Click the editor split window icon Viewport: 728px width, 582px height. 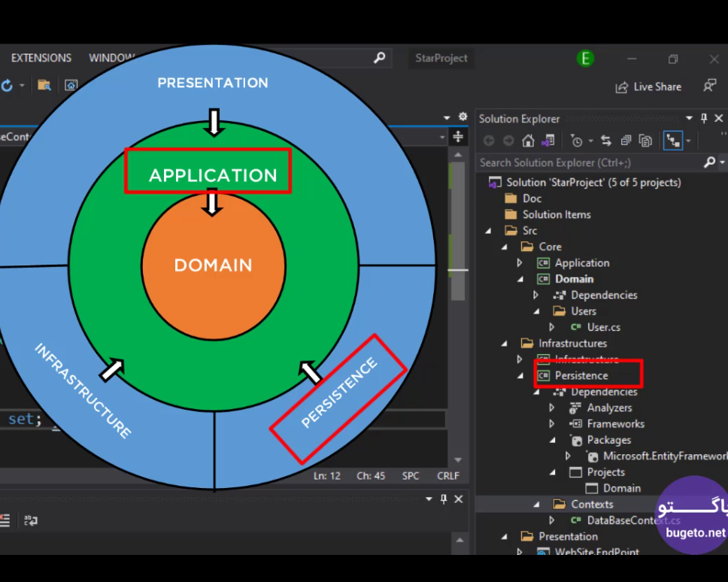click(x=458, y=137)
